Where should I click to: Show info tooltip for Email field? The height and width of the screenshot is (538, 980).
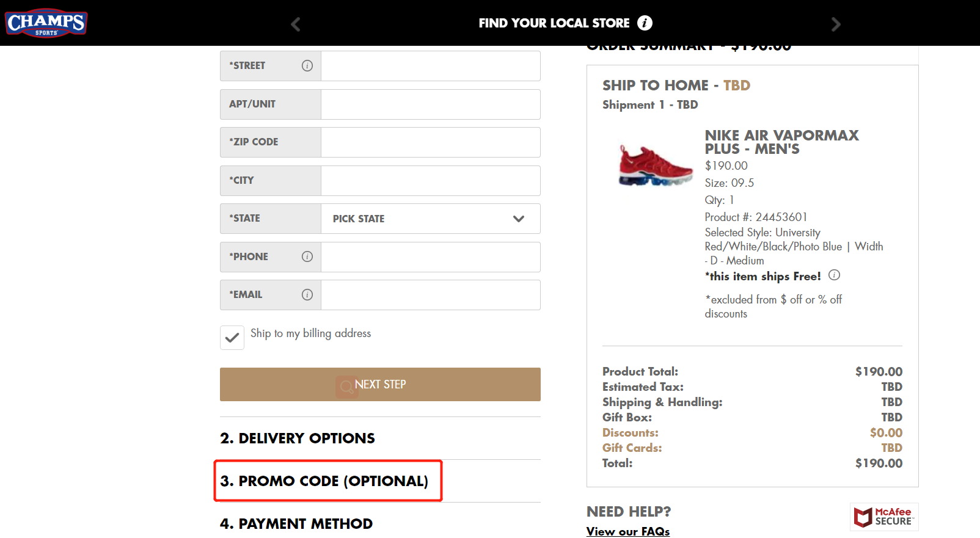click(x=307, y=295)
